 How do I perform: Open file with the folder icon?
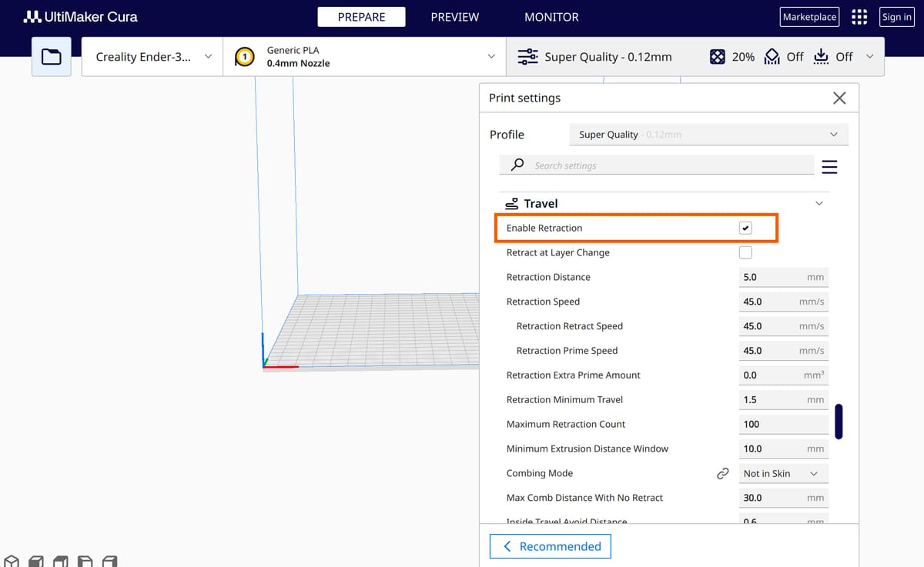pos(51,56)
